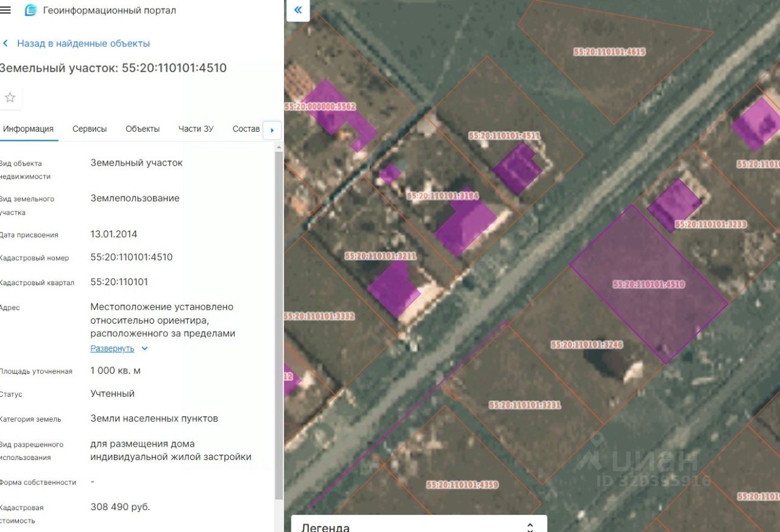
Task: Select map parcel label 55:20:110101:3211
Action: tap(381, 256)
